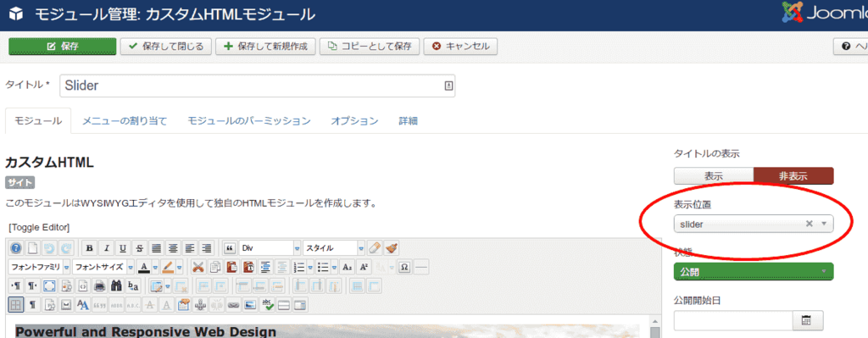Screen dimensions: 868x338
Task: Insert a blockquote
Action: tap(230, 248)
